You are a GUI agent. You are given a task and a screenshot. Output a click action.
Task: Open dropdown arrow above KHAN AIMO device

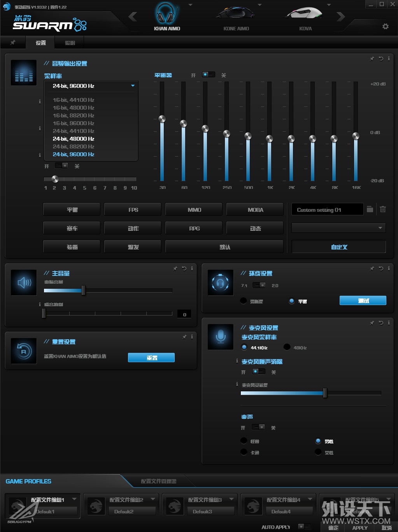[x=190, y=5]
